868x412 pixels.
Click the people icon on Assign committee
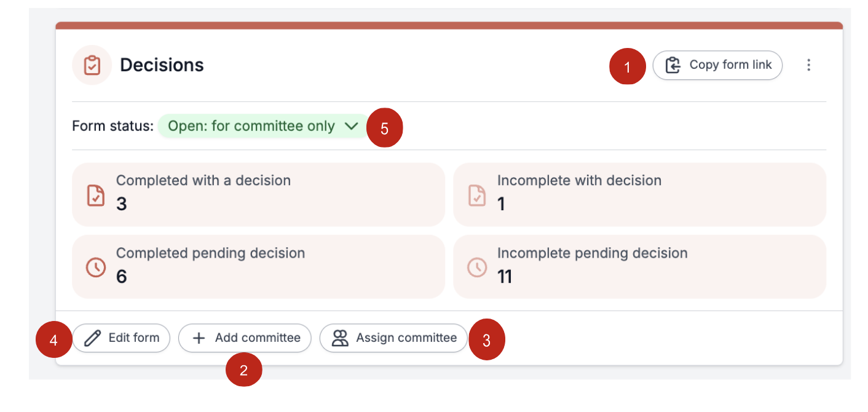point(340,338)
